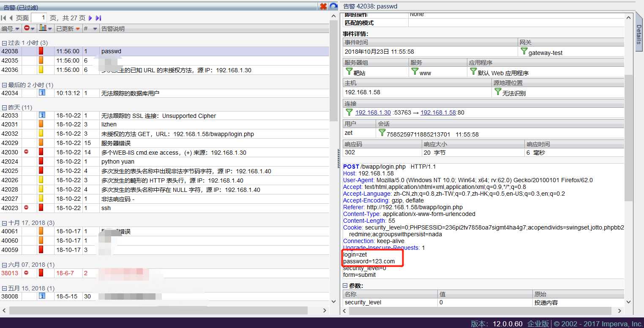This screenshot has height=328, width=644.
Task: Click red severity icon of alert 42024
Action: 41,161
